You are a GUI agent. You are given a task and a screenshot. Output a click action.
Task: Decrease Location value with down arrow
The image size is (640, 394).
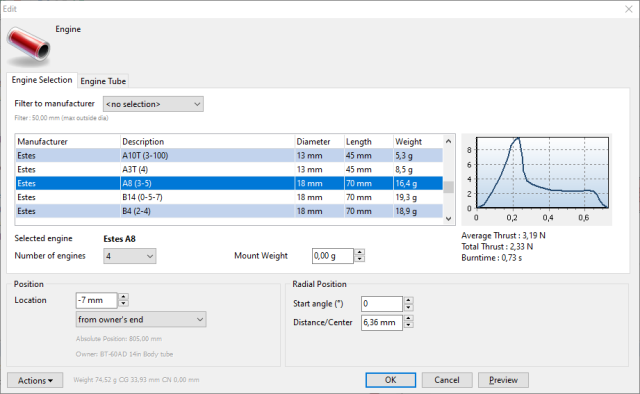[123, 304]
